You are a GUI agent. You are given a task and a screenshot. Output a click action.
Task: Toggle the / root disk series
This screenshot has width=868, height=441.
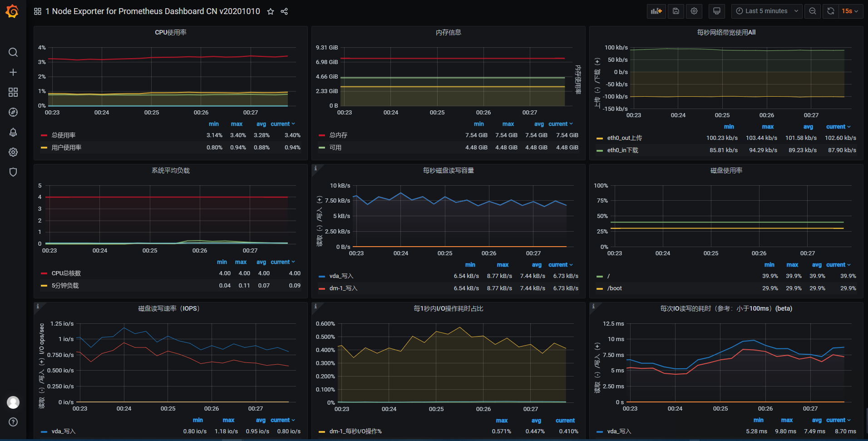[x=608, y=276]
